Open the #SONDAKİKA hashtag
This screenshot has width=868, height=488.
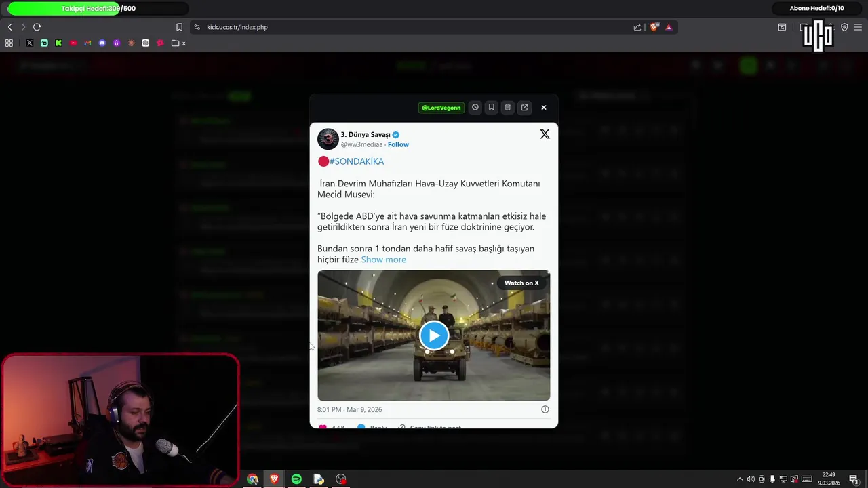[x=357, y=161]
